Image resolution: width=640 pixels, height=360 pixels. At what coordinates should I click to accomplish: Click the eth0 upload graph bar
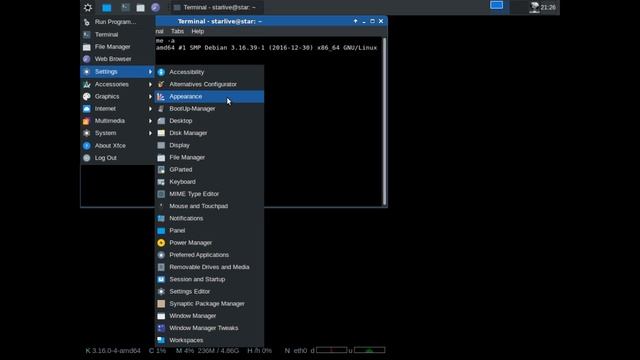click(x=370, y=350)
